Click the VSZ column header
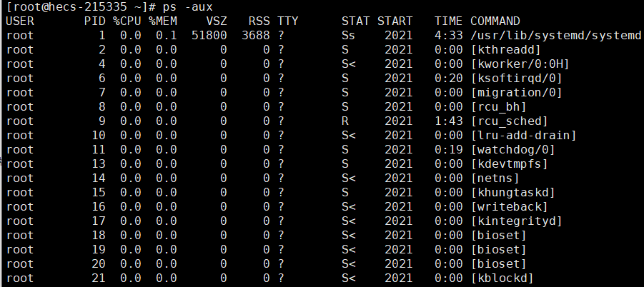The width and height of the screenshot is (644, 287). pyautogui.click(x=217, y=21)
